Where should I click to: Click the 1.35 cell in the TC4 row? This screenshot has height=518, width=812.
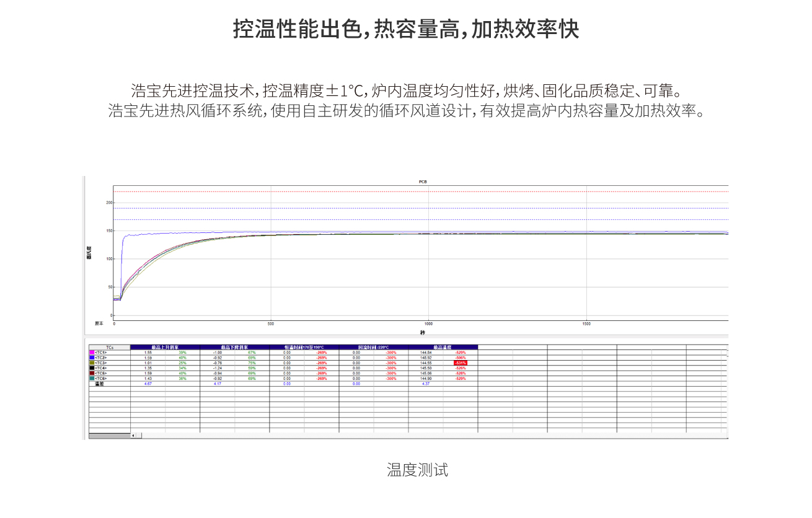[148, 368]
